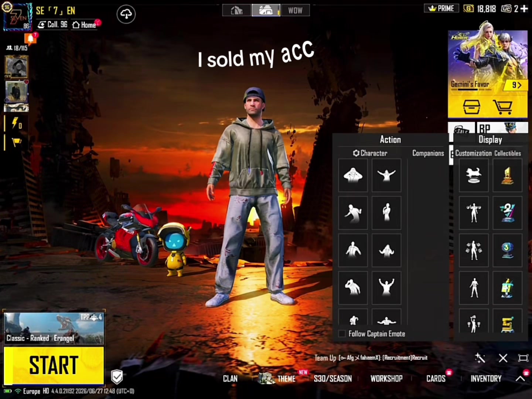Image resolution: width=532 pixels, height=399 pixels.
Task: Open the friends list 18/115 counter
Action: [x=17, y=48]
